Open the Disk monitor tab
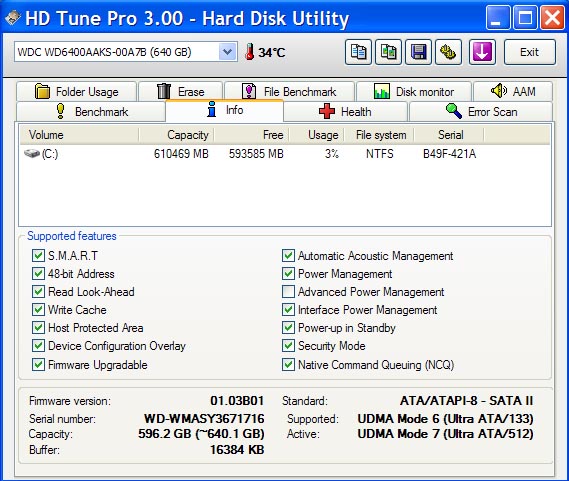The image size is (569, 481). [414, 91]
